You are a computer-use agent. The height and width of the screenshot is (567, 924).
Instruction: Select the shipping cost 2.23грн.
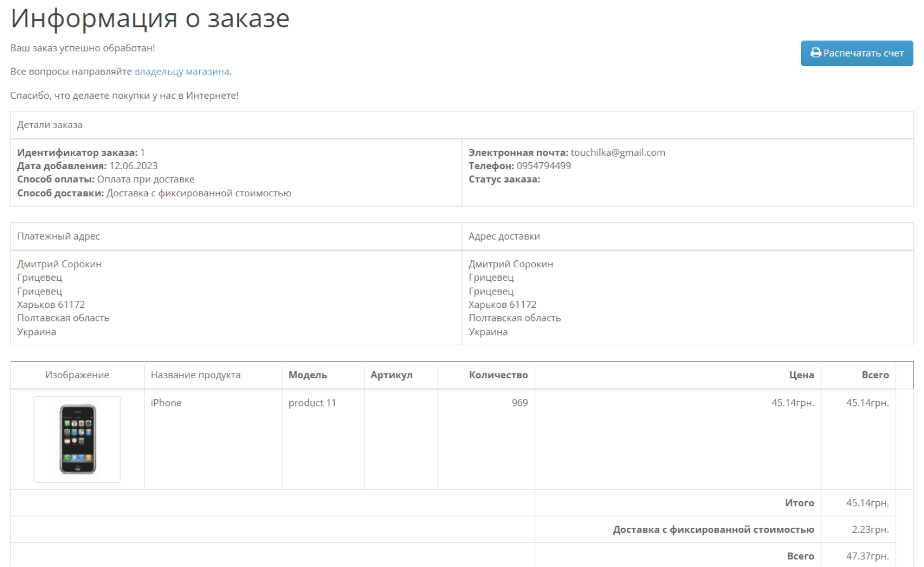[870, 529]
